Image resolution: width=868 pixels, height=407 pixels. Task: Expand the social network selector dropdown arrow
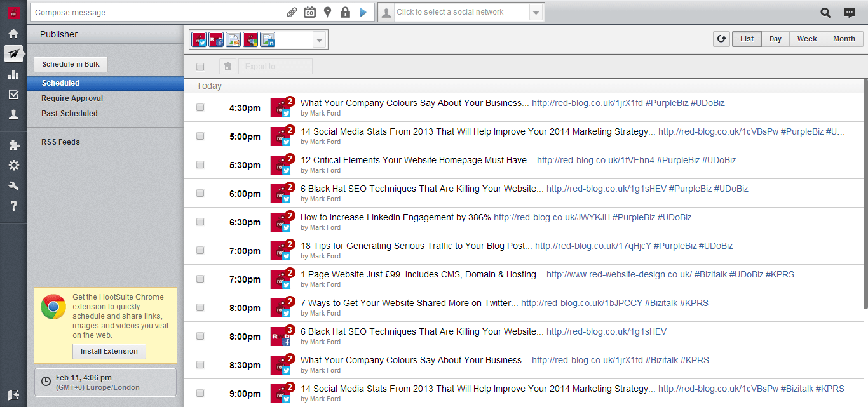(536, 12)
